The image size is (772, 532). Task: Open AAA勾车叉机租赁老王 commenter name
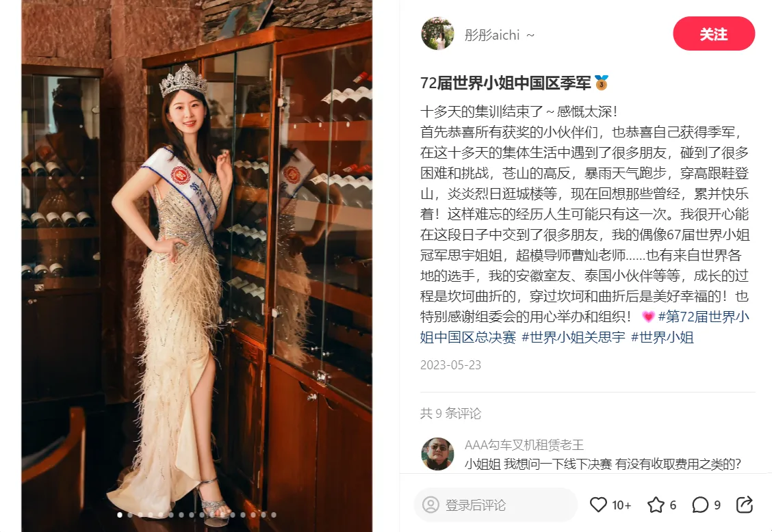pyautogui.click(x=524, y=445)
